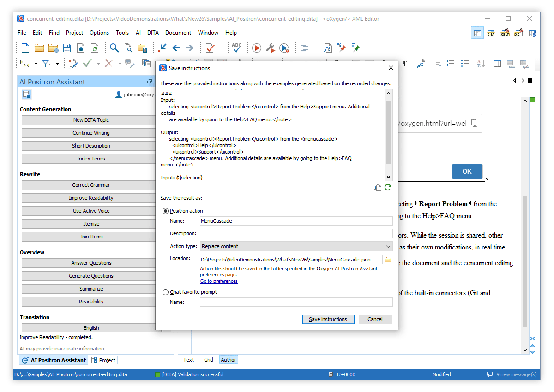The height and width of the screenshot is (392, 554).
Task: Click the copy instructions icon in dialog
Action: click(x=378, y=187)
